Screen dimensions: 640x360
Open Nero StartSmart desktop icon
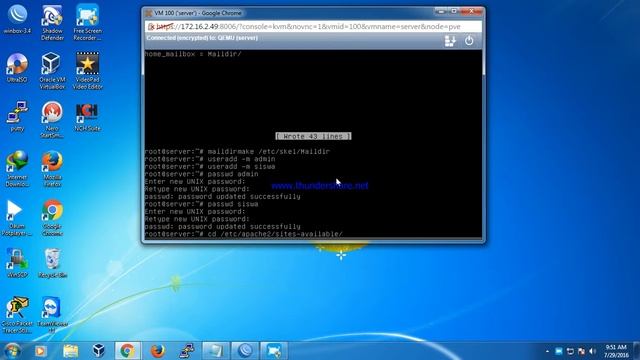tap(52, 120)
